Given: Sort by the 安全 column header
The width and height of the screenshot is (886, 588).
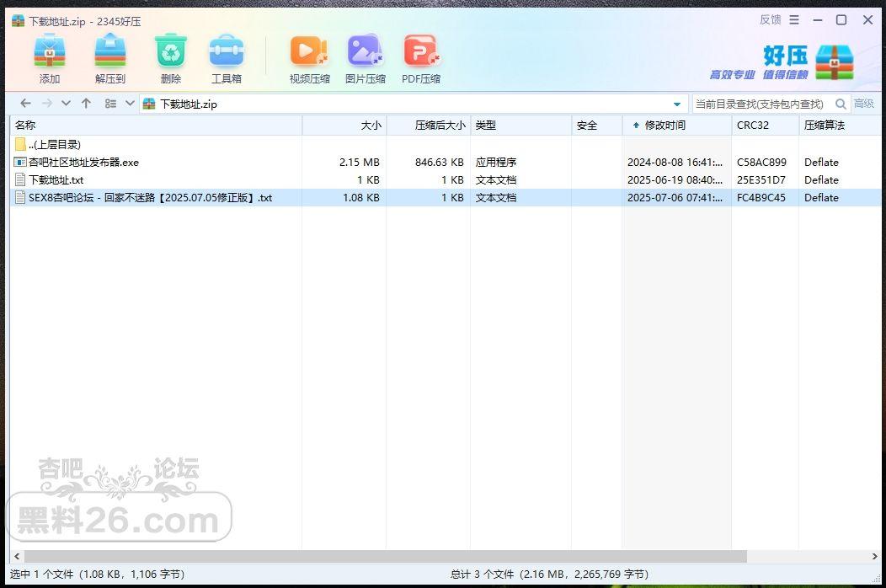Looking at the screenshot, I should [597, 125].
